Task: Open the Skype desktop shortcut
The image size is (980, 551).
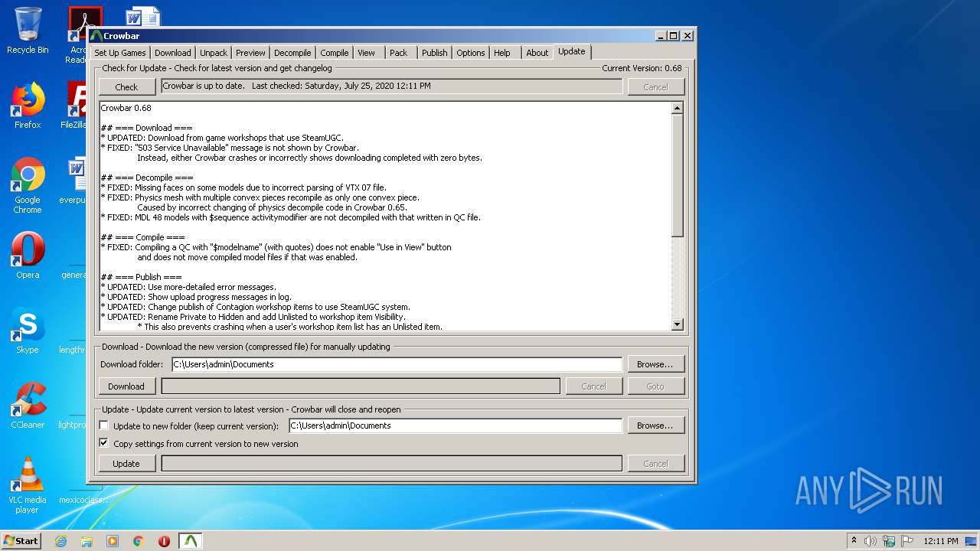Action: coord(28,331)
